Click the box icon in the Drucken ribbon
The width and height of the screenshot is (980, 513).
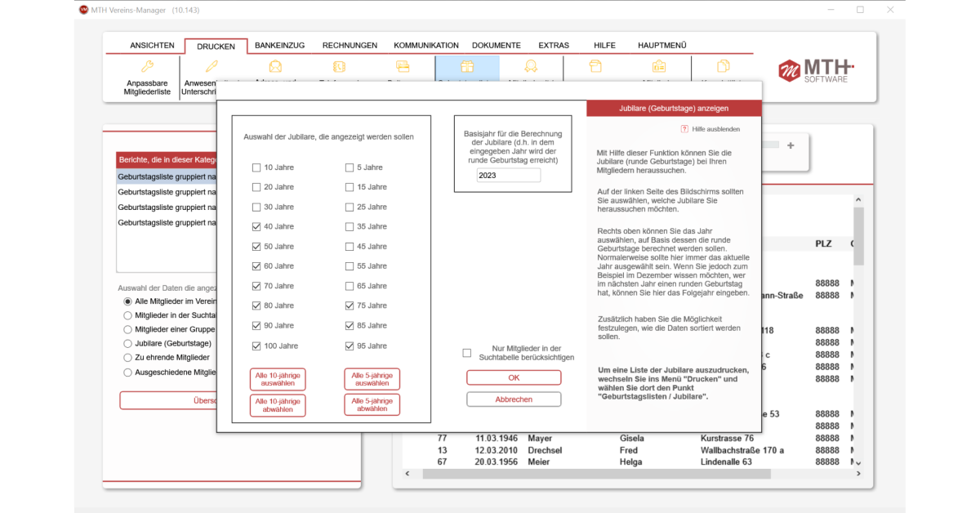(595, 66)
